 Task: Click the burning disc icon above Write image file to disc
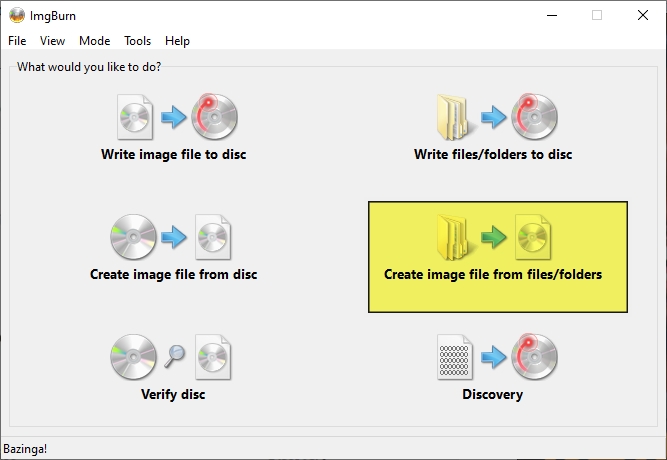tap(214, 117)
